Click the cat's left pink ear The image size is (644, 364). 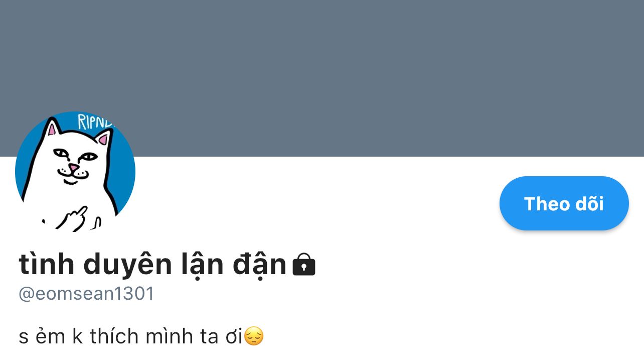click(x=52, y=128)
